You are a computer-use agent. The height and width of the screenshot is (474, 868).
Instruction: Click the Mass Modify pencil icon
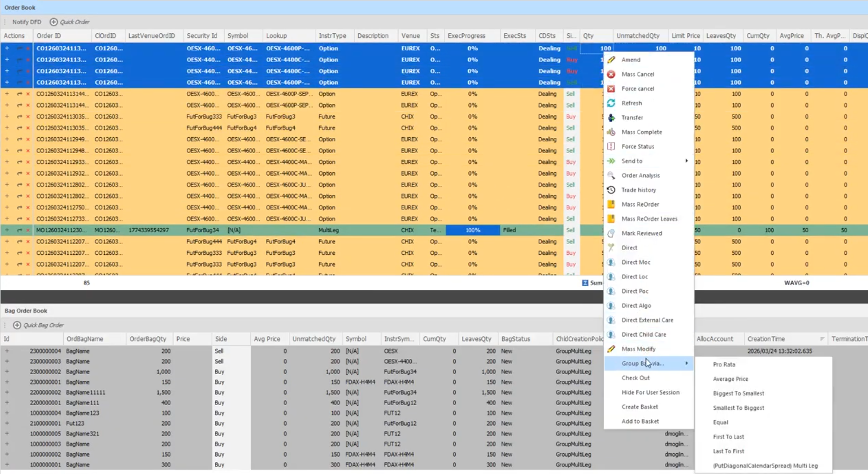pyautogui.click(x=611, y=349)
